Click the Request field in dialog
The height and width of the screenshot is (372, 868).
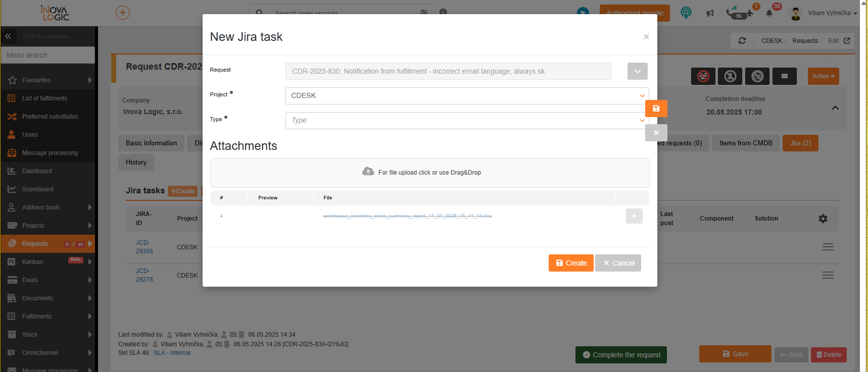click(448, 71)
